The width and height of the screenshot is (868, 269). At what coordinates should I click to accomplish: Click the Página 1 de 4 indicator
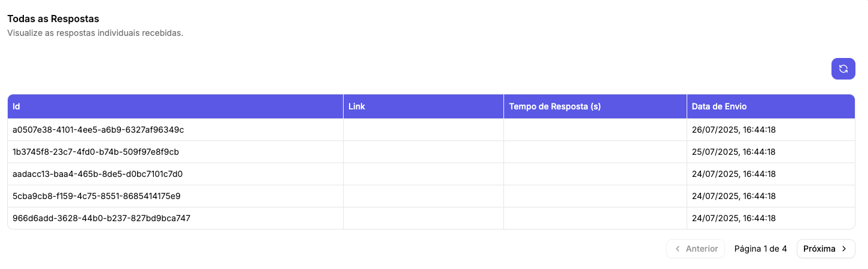coord(760,249)
